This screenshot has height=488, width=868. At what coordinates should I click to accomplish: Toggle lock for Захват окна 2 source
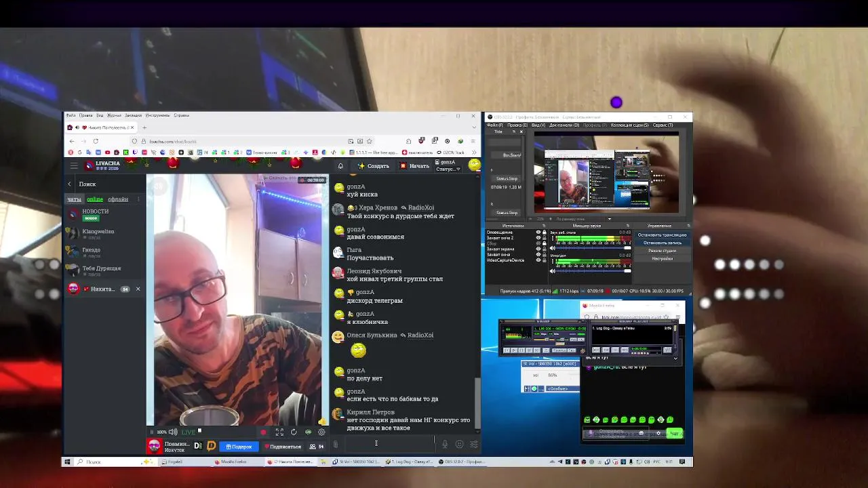(545, 238)
